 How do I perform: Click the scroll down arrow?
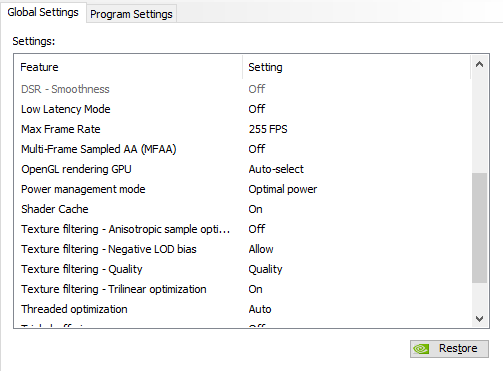click(x=479, y=319)
